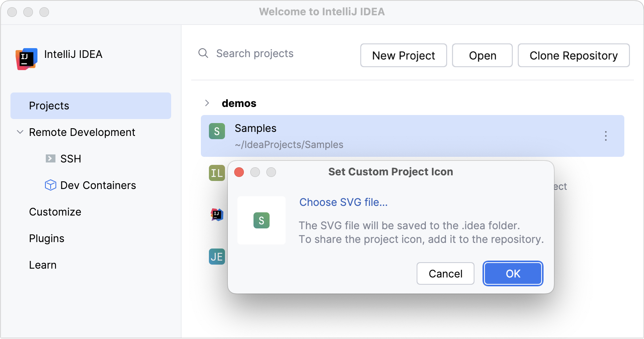Click the SSH terminal icon
The height and width of the screenshot is (339, 644).
(x=50, y=158)
